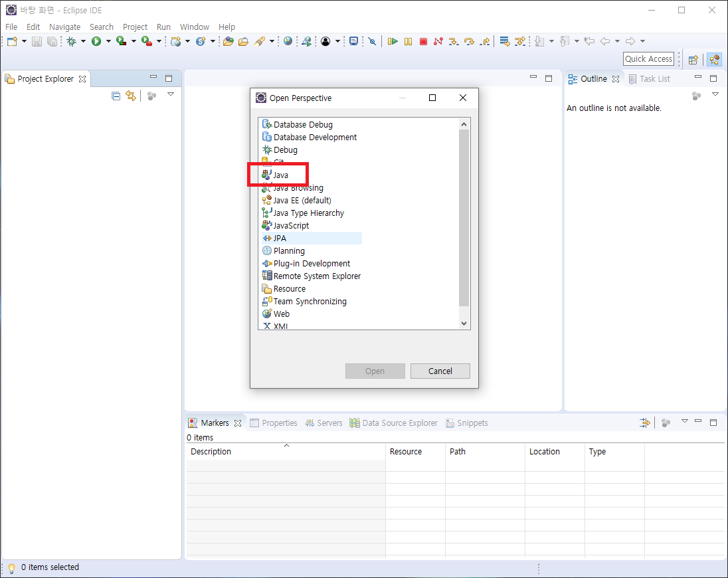Select Java Type Hierarchy perspective
This screenshot has width=728, height=578.
coord(303,213)
